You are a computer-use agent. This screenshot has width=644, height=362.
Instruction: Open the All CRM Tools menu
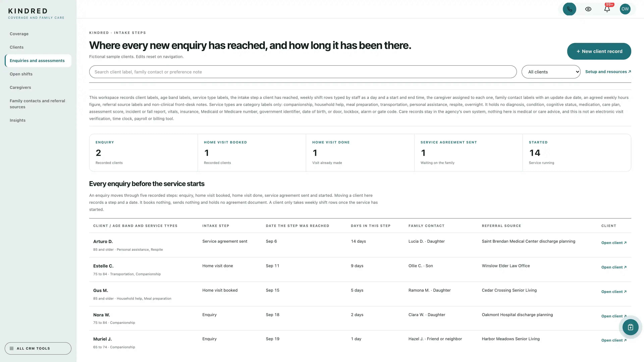point(38,348)
